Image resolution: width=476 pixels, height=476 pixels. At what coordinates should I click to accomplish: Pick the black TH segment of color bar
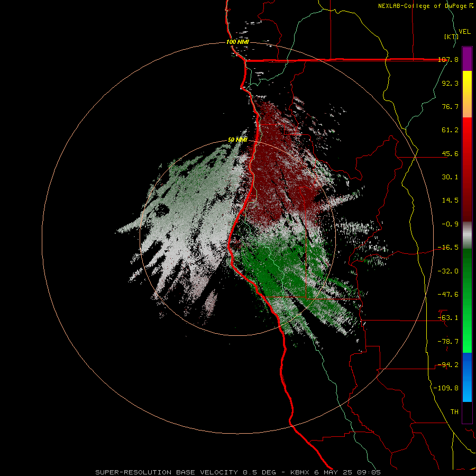(467, 413)
